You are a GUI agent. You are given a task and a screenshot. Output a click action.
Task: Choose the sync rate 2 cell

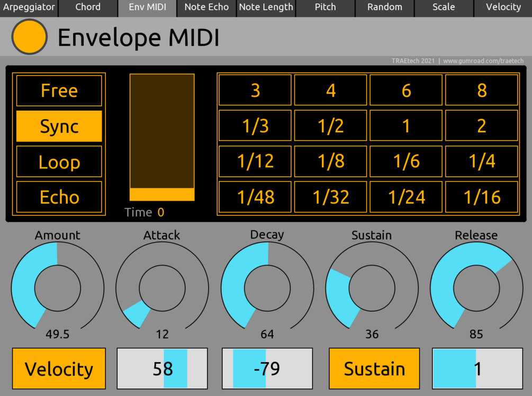482,125
